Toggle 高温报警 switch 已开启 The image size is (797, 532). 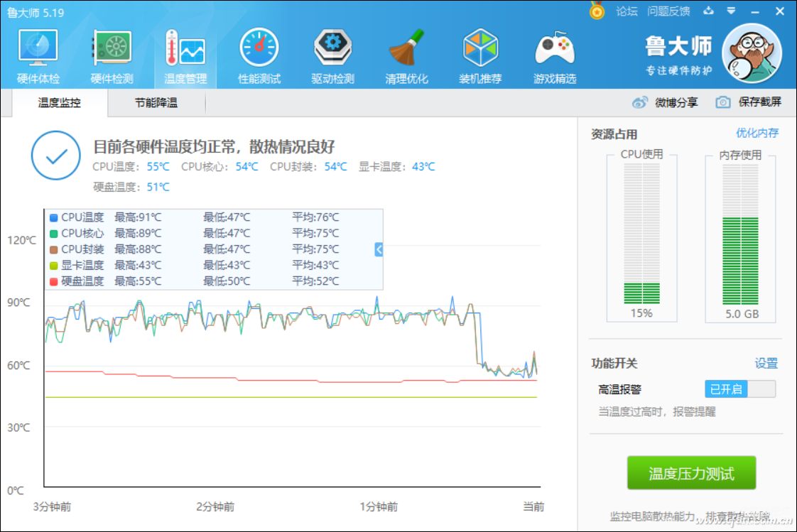[740, 389]
